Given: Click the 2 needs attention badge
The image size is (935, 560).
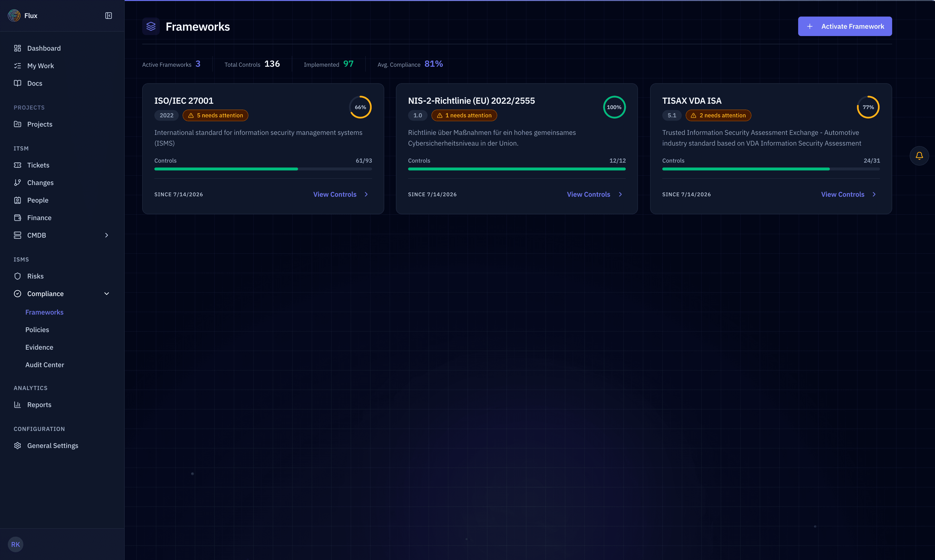Looking at the screenshot, I should click(719, 115).
